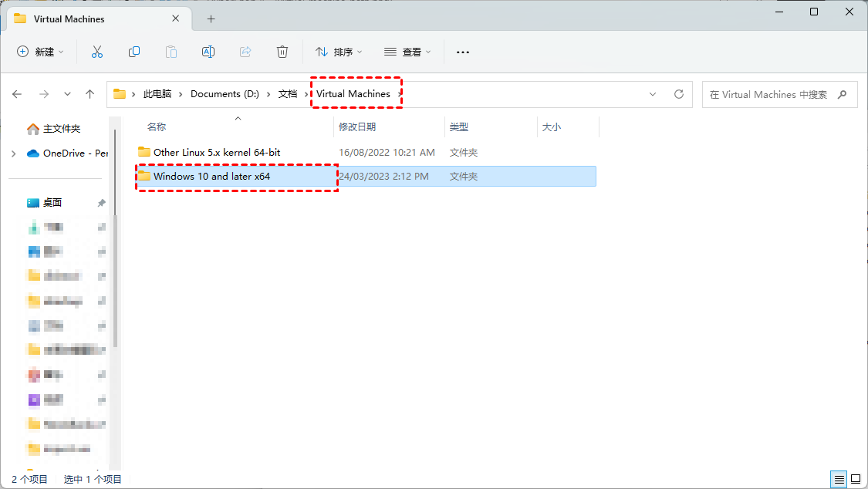
Task: Click the Copy icon in toolbar
Action: (x=134, y=52)
